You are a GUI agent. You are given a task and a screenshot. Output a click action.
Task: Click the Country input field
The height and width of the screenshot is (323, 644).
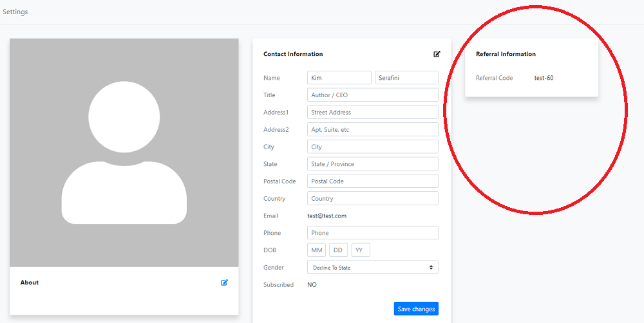[372, 198]
